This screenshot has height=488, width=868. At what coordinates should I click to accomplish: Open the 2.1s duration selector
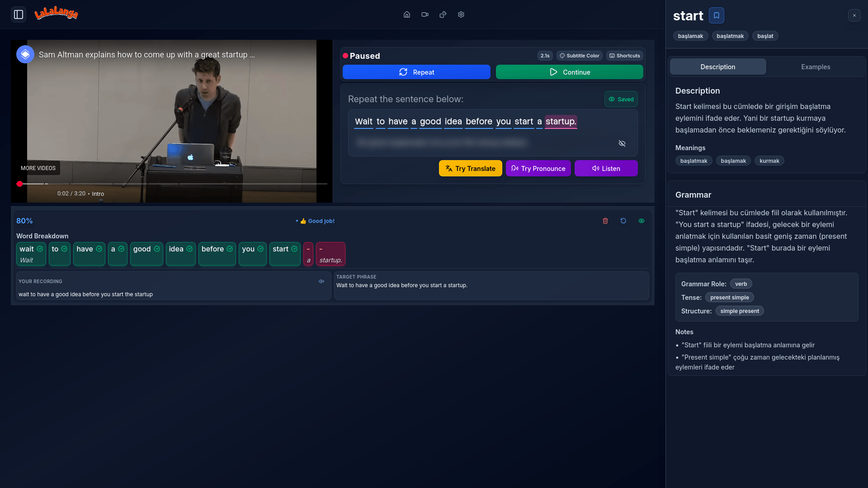[545, 56]
